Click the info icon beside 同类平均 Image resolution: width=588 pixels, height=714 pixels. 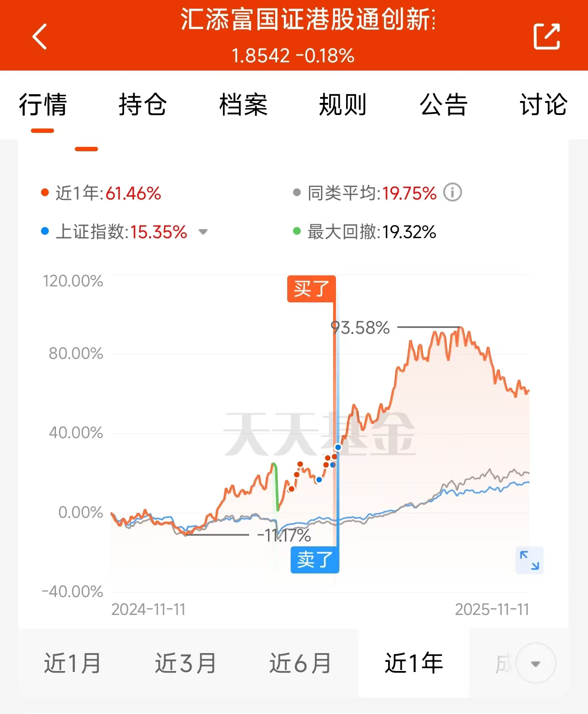coord(452,193)
